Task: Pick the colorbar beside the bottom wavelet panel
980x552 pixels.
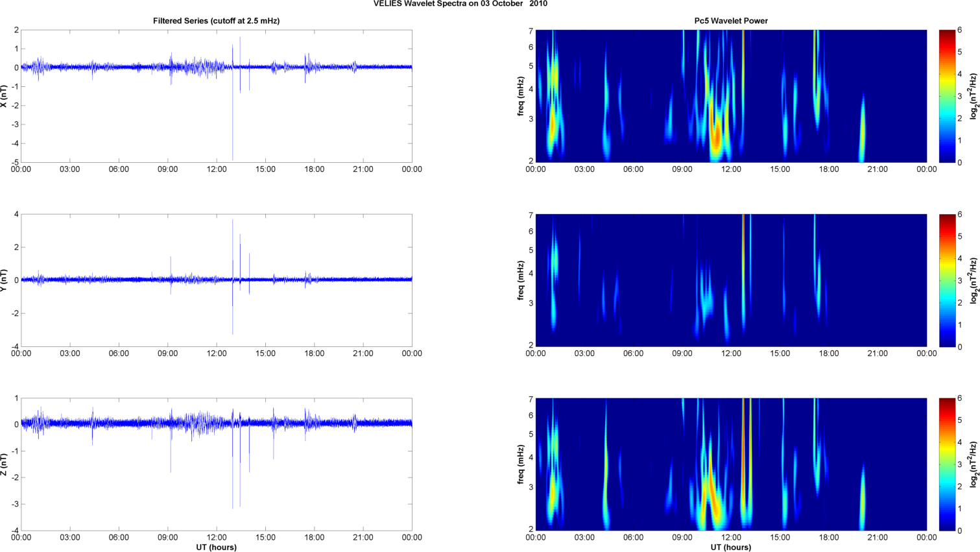Action: click(x=947, y=464)
